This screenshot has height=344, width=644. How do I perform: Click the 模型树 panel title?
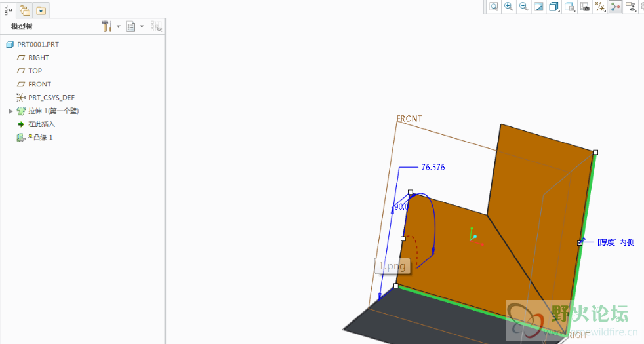pyautogui.click(x=22, y=27)
